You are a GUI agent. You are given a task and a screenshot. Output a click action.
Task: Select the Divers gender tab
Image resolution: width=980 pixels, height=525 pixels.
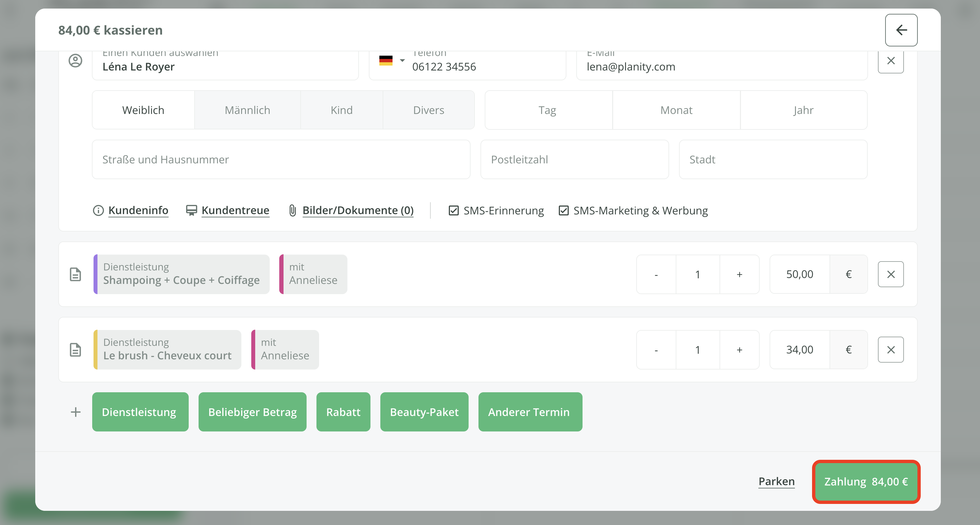coord(428,110)
